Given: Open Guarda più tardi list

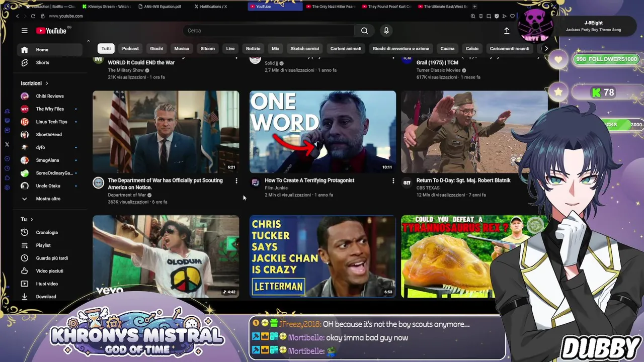Looking at the screenshot, I should coord(49,258).
